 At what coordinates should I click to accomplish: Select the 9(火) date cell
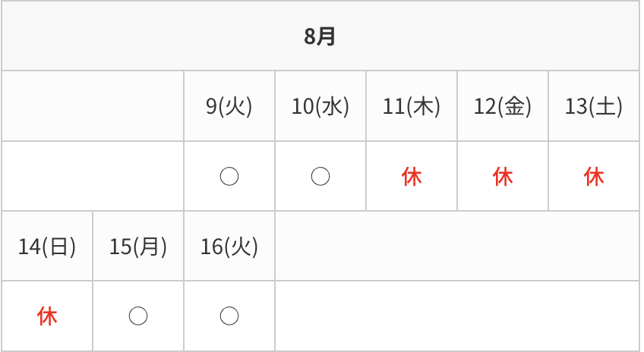pyautogui.click(x=229, y=106)
